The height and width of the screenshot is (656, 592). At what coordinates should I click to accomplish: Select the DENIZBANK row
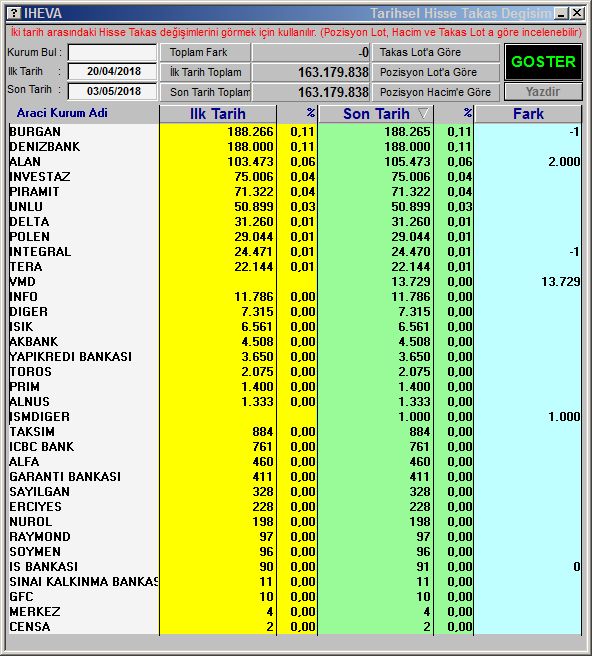[295, 147]
